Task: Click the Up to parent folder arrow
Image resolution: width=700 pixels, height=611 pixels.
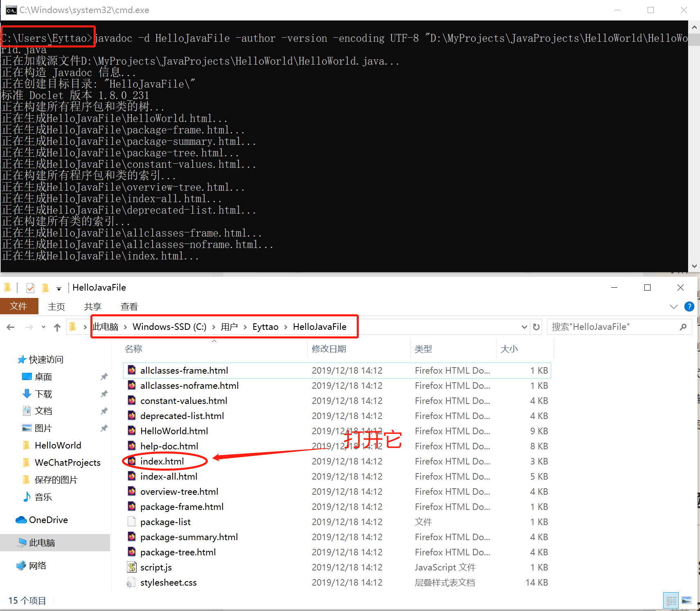Action: tap(57, 327)
